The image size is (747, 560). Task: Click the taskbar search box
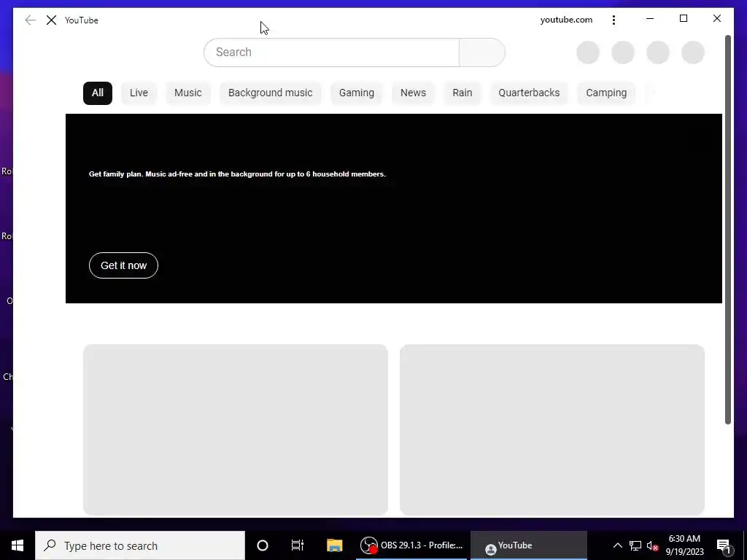point(140,545)
